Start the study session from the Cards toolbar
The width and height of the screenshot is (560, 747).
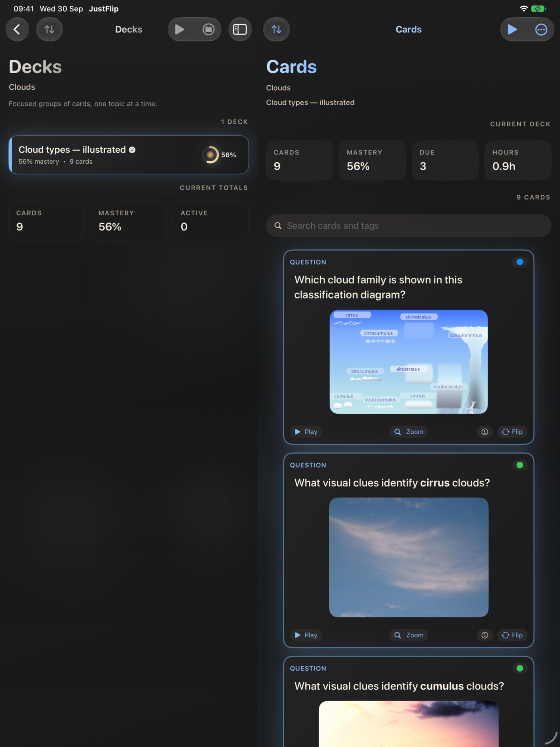coord(512,29)
